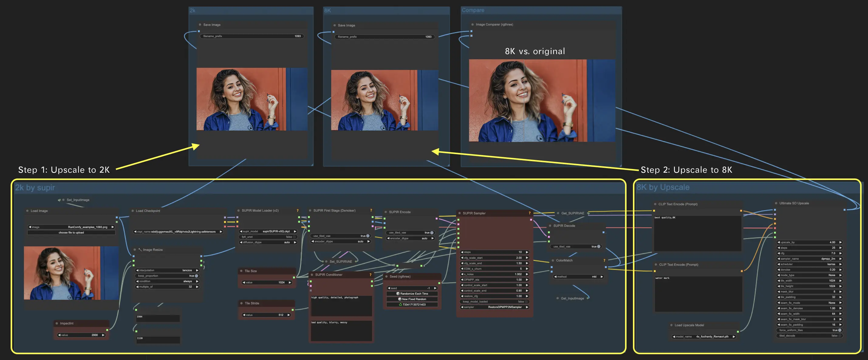Click the Image Comparer preview image
Screen dimensions: 868x360
(542, 101)
